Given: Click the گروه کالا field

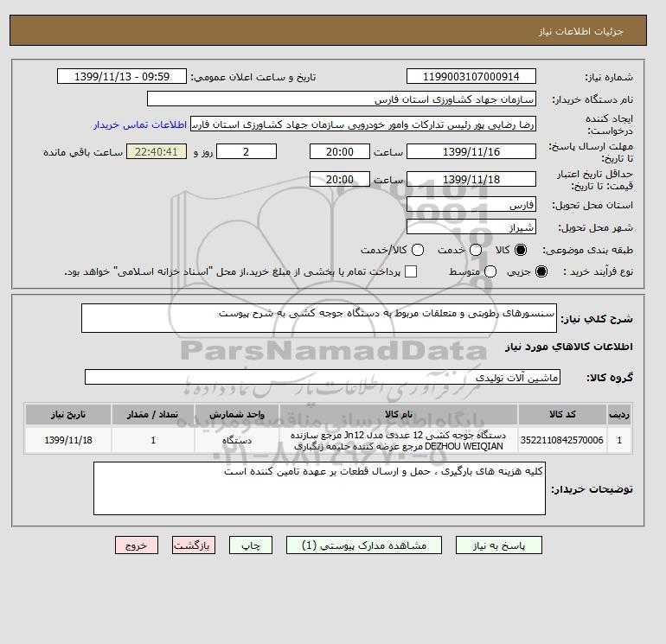Looking at the screenshot, I should 323,377.
